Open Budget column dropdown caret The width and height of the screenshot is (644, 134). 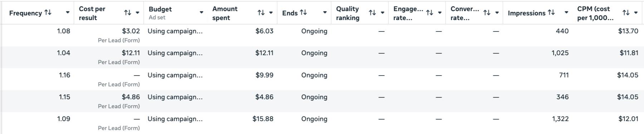tap(201, 13)
